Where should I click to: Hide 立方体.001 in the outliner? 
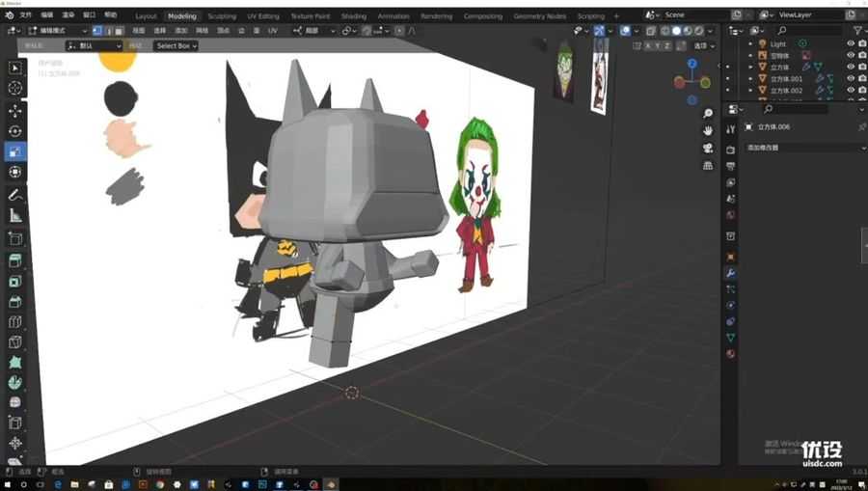coord(851,78)
